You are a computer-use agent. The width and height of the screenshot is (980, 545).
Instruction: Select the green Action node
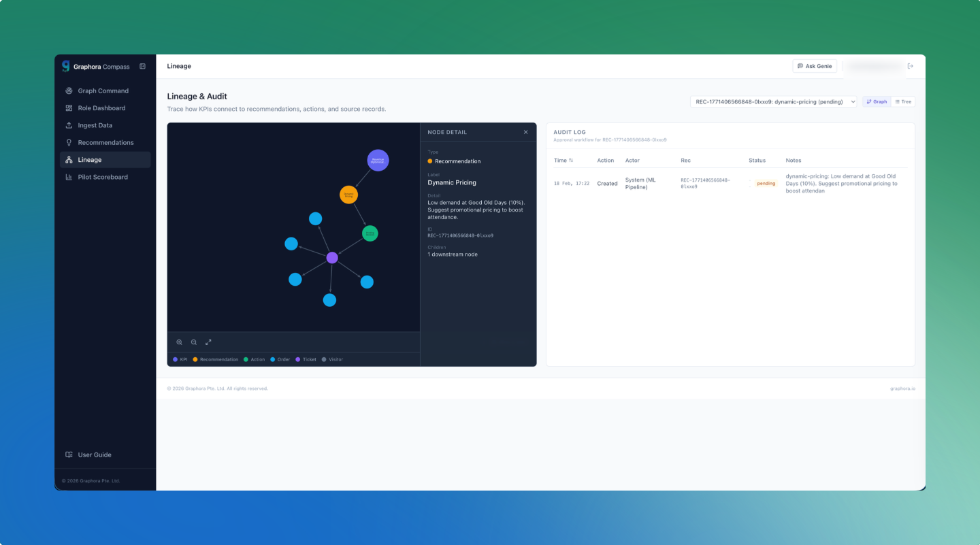[370, 233]
